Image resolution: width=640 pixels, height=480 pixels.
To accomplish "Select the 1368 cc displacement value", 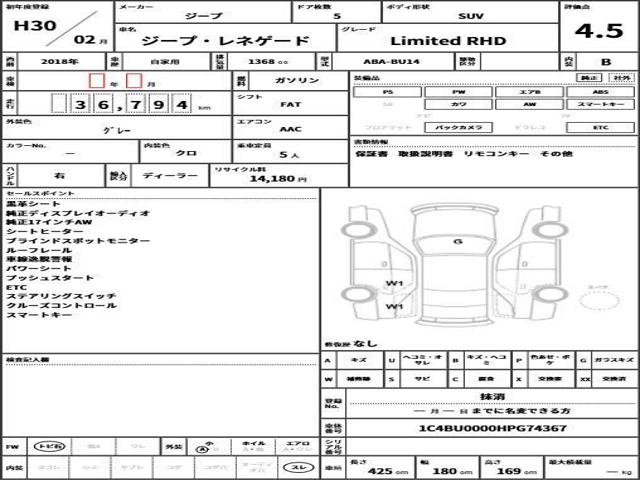I will click(x=268, y=62).
